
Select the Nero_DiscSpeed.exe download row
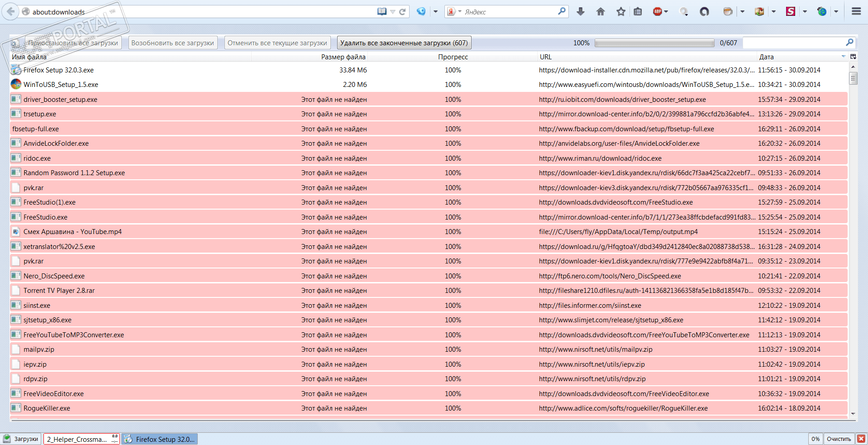(x=429, y=276)
